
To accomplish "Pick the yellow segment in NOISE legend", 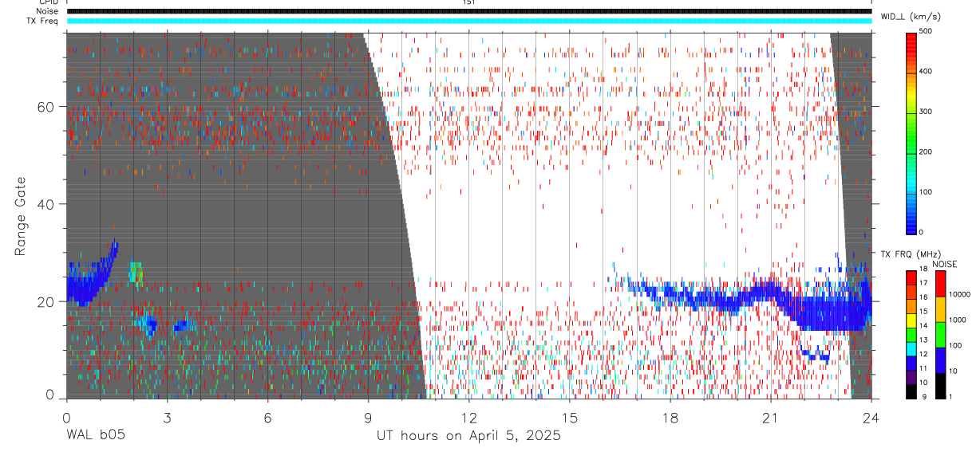I will (x=940, y=309).
